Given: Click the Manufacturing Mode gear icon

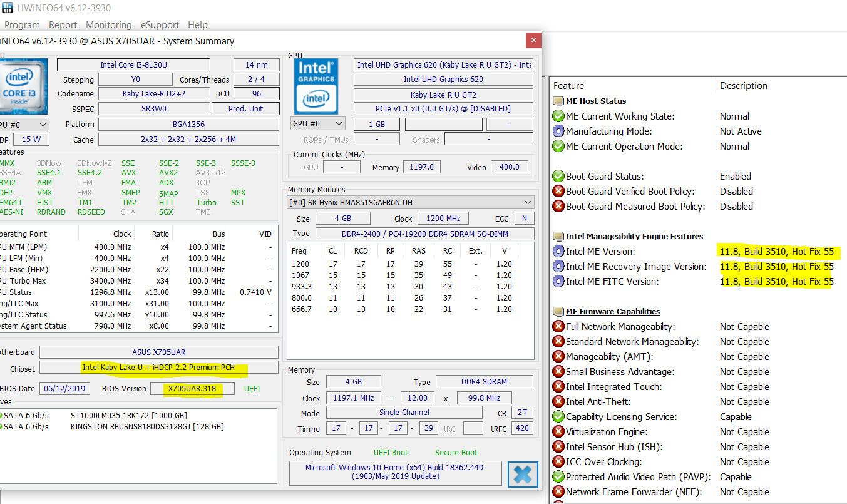Looking at the screenshot, I should click(558, 131).
